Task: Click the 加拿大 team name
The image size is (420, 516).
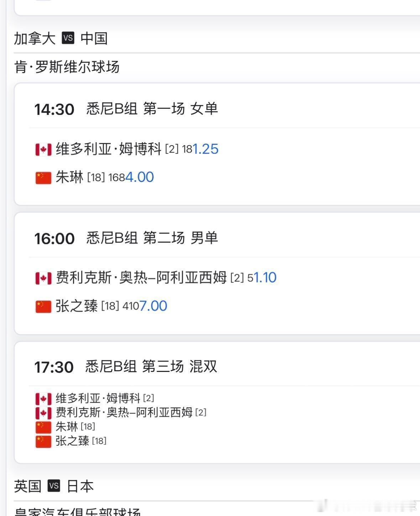Action: [x=35, y=38]
